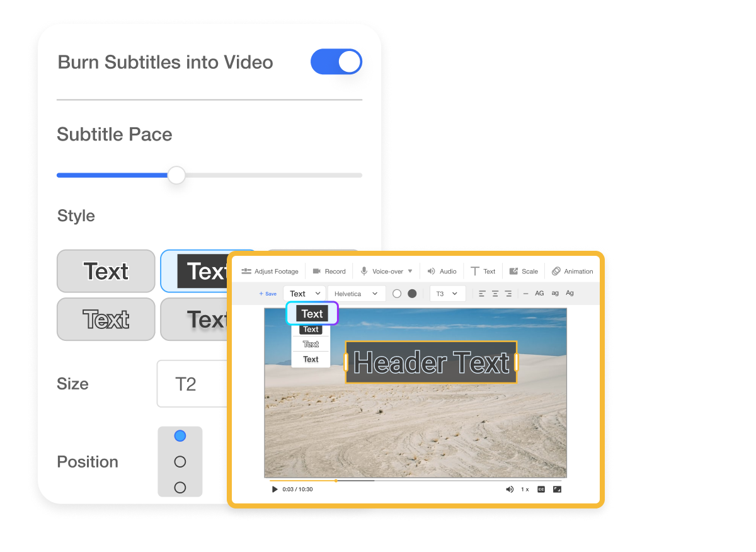
Task: Select the middle Position radio button
Action: coord(180,461)
